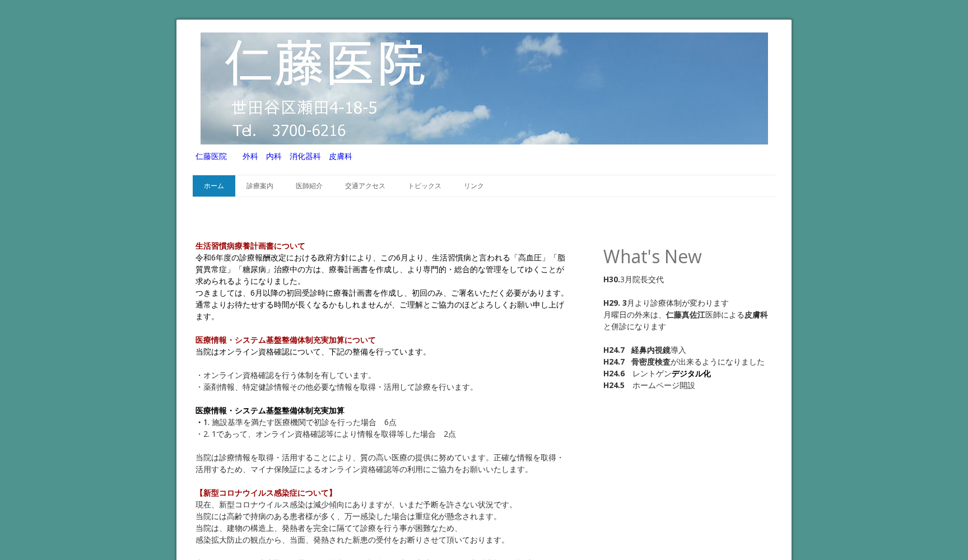968x560 pixels.
Task: Select the 外科 department link
Action: (x=250, y=157)
